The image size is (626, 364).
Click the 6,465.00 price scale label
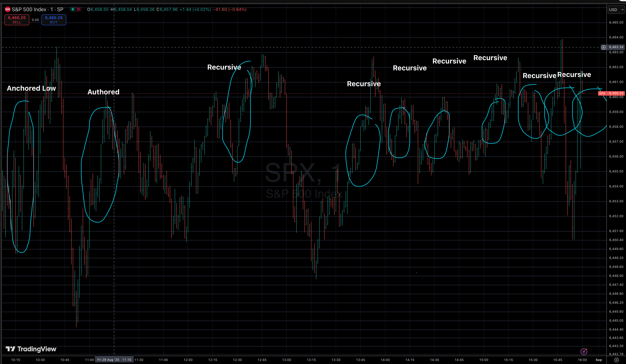616,22
